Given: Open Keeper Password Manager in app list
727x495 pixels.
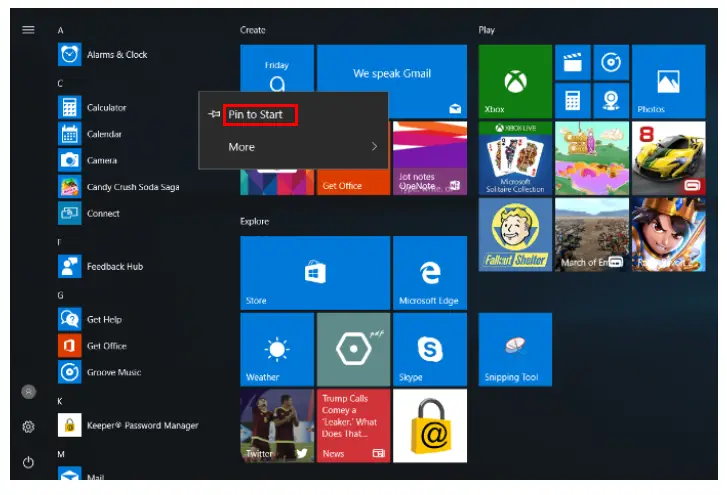Looking at the screenshot, I should pos(128,425).
